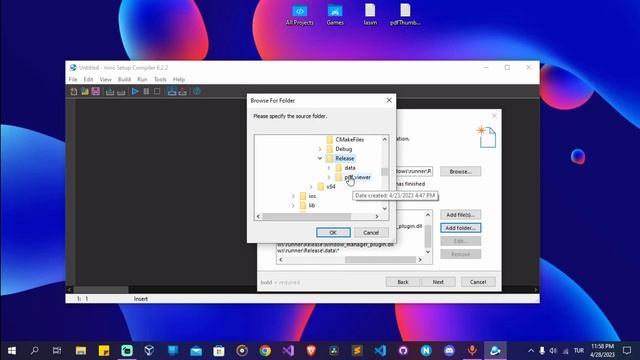Open Sticky Notes from the taskbar
Image resolution: width=640 pixels, height=360 pixels.
click(104, 351)
